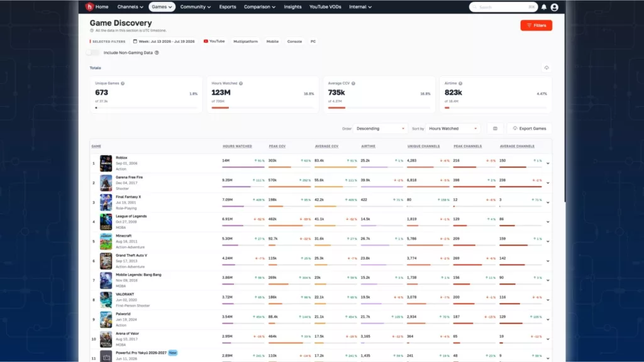Open the Order Descending dropdown

pos(380,128)
